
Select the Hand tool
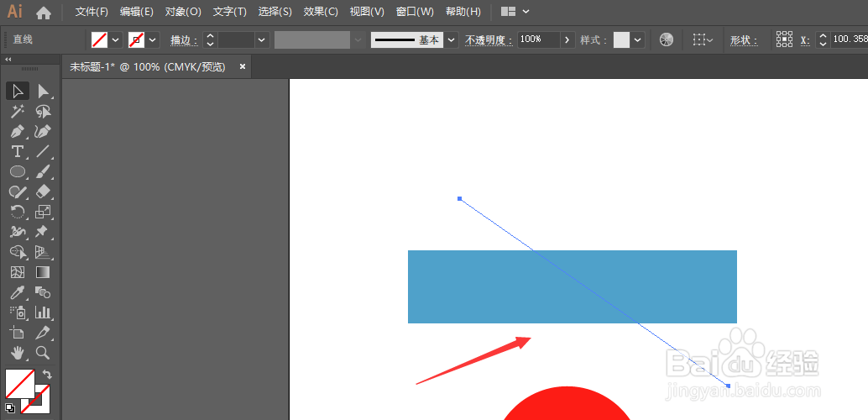click(x=18, y=353)
